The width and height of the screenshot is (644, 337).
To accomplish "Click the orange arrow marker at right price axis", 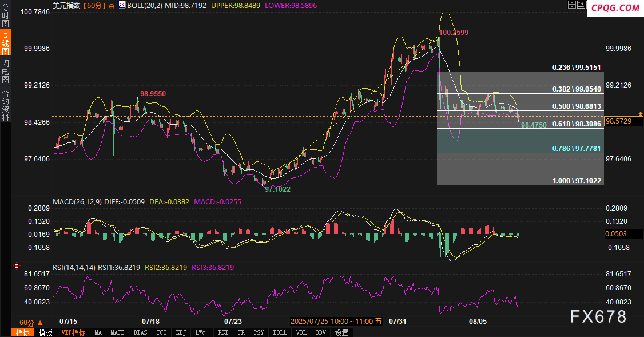I will [x=639, y=114].
